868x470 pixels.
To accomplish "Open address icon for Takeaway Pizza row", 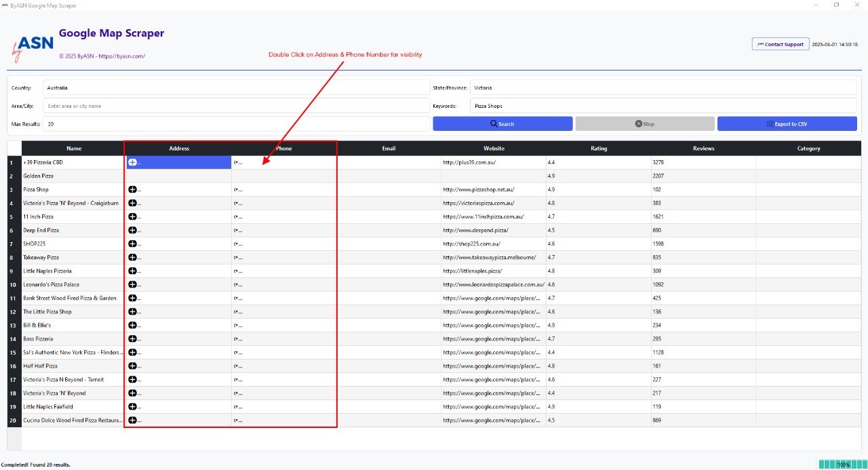I will 132,258.
